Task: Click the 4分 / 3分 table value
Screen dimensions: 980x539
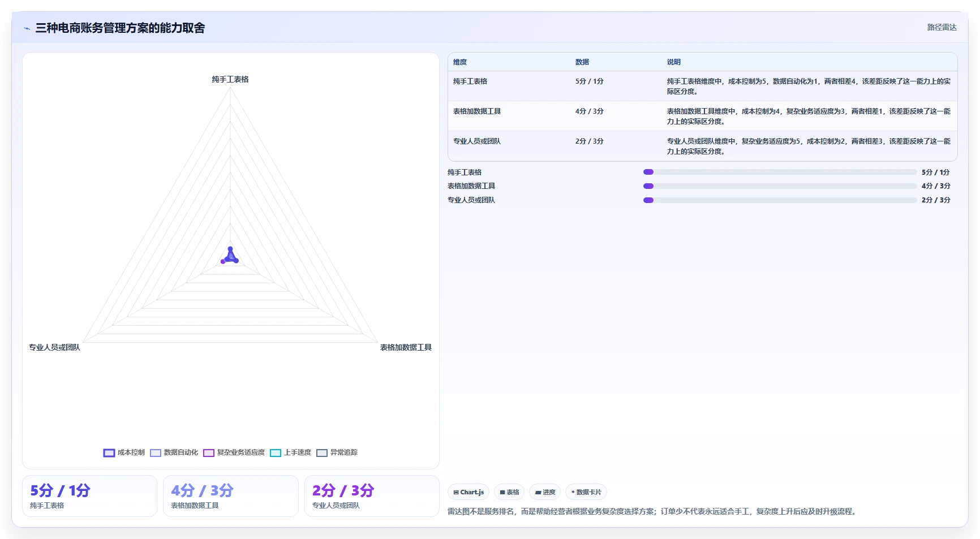Action: (x=590, y=111)
